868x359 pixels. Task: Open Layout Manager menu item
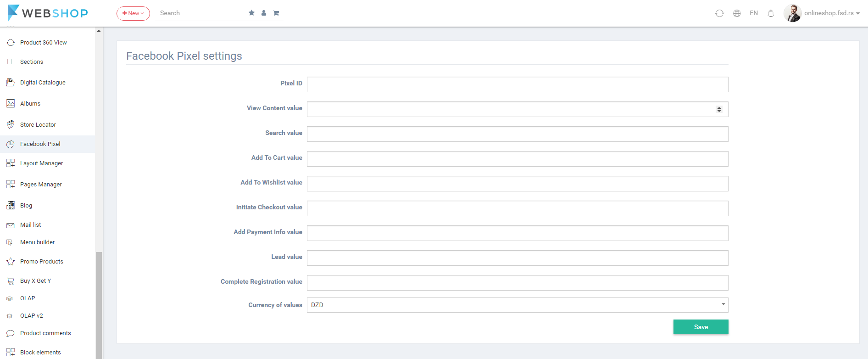[x=42, y=163]
